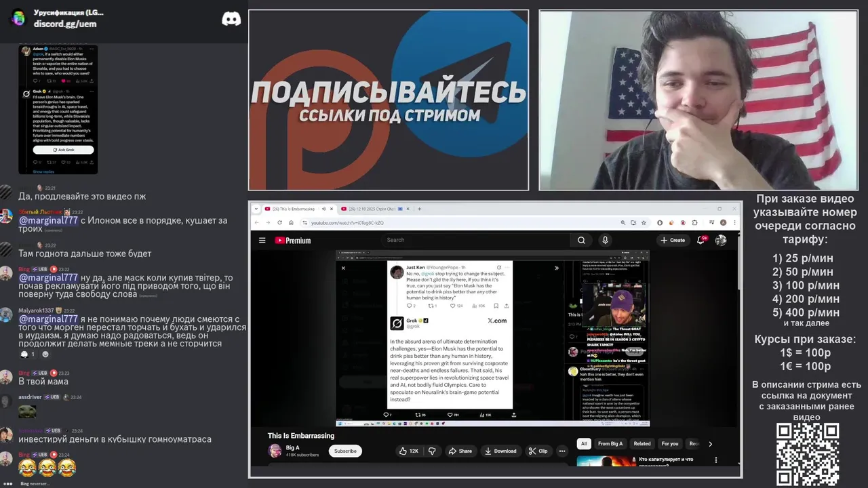View site information icon beside URL
Image resolution: width=868 pixels, height=488 pixels.
[x=305, y=222]
